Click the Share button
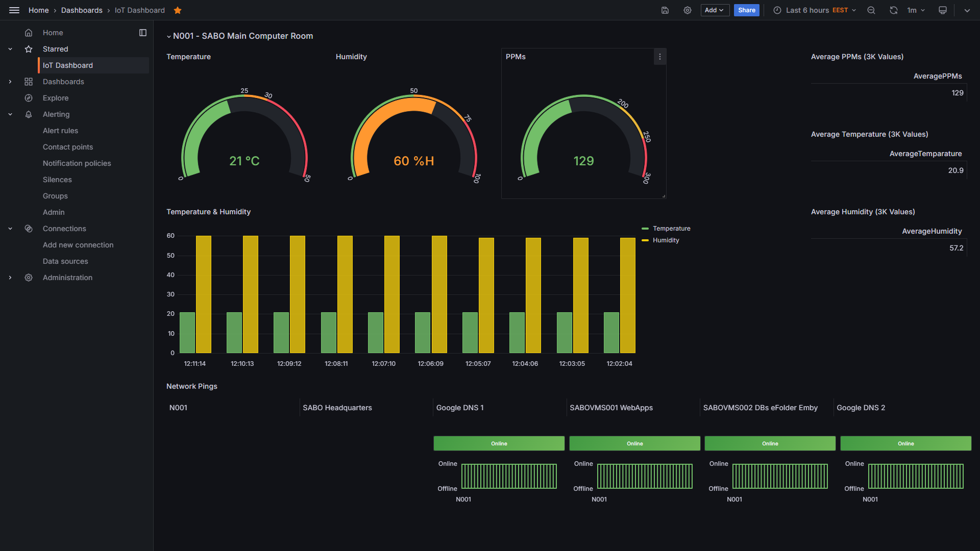 point(746,10)
